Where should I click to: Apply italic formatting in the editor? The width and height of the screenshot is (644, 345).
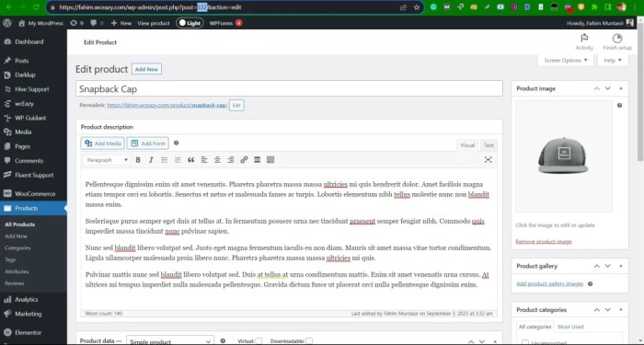151,160
